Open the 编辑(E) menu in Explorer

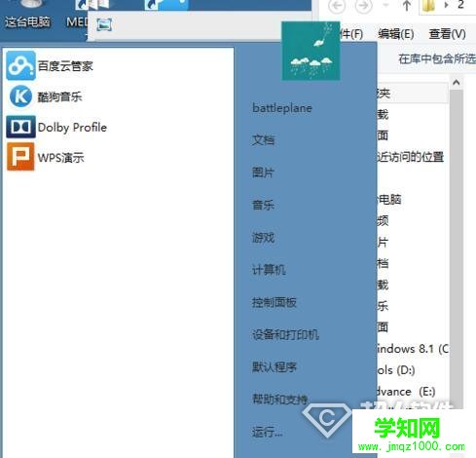point(396,34)
